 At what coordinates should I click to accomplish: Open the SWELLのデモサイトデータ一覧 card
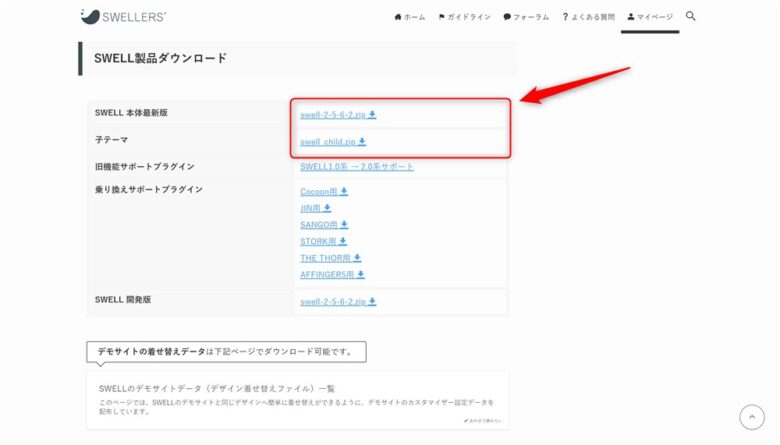pyautogui.click(x=297, y=400)
